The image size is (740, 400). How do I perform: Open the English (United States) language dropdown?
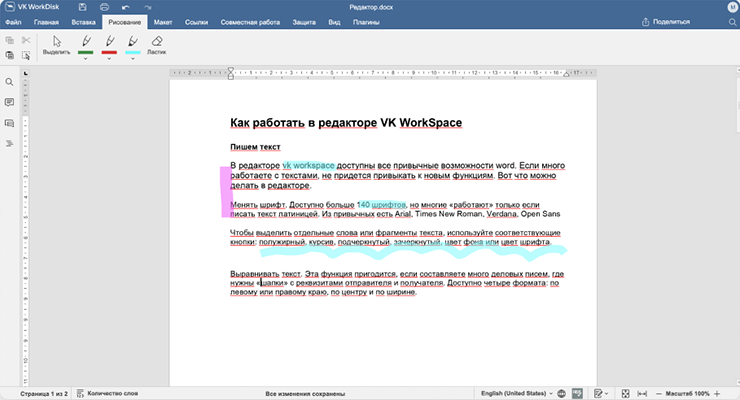(x=517, y=393)
